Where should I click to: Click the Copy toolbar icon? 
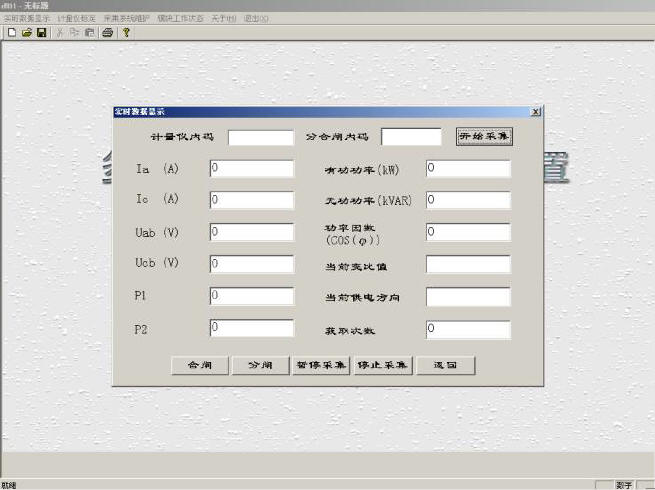(x=75, y=32)
